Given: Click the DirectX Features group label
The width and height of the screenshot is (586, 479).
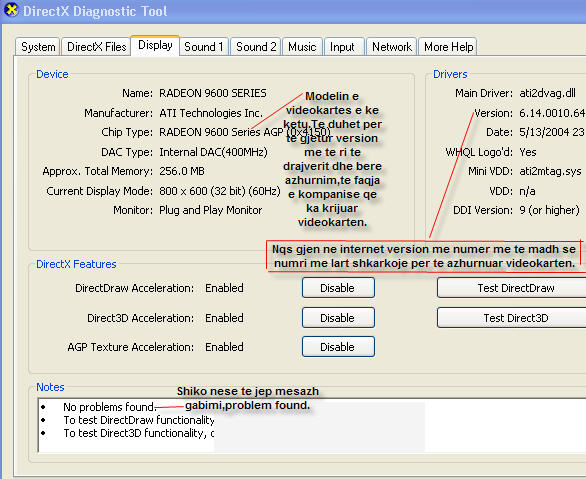Looking at the screenshot, I should tap(76, 264).
